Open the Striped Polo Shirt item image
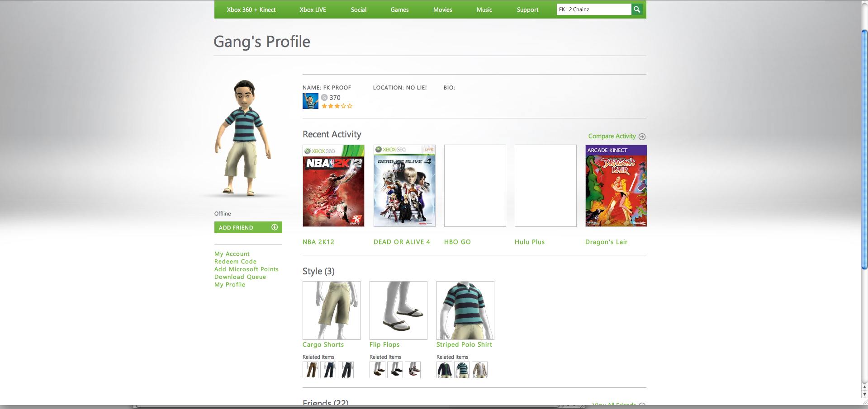The height and width of the screenshot is (409, 868). [x=465, y=310]
